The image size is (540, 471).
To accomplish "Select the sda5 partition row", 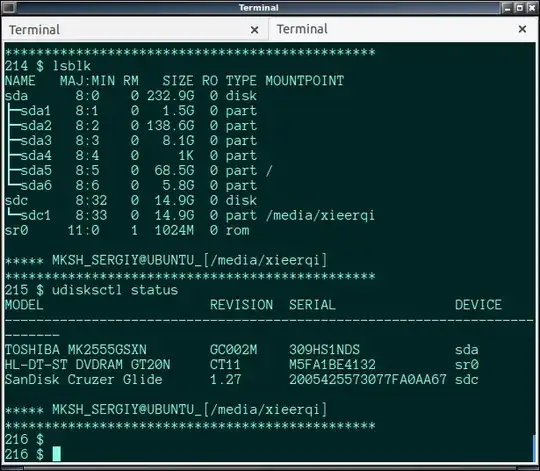I will click(138, 170).
